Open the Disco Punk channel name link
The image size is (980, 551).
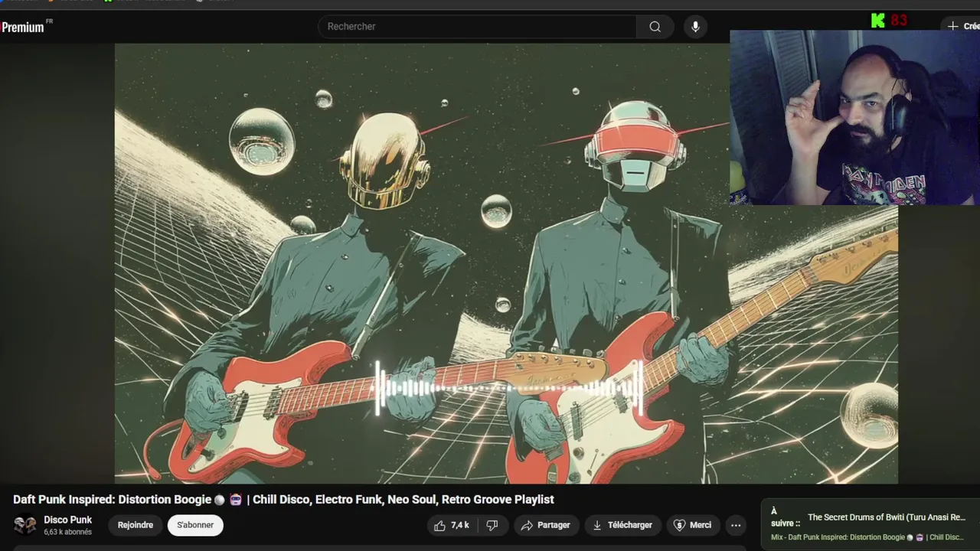pyautogui.click(x=67, y=520)
